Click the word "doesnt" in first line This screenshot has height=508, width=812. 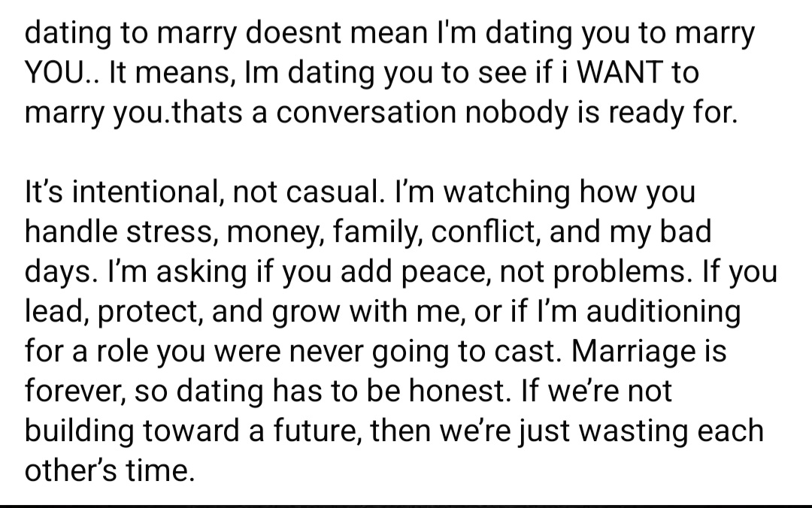[x=292, y=32]
